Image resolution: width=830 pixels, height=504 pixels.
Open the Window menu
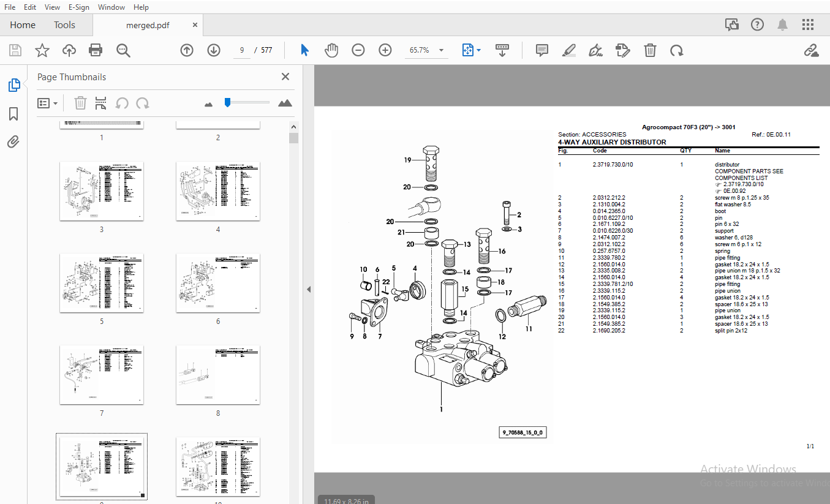point(111,7)
